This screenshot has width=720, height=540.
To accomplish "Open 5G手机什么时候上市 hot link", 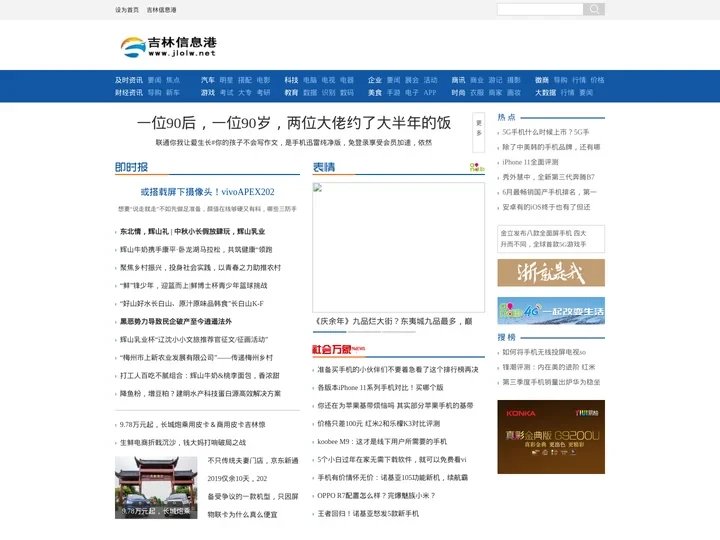I will point(546,132).
